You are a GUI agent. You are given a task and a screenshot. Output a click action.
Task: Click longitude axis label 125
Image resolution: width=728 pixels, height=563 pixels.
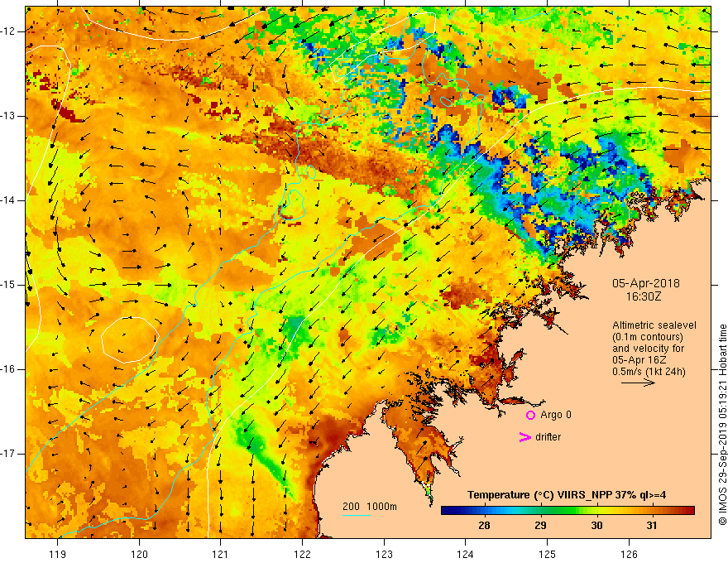548,554
